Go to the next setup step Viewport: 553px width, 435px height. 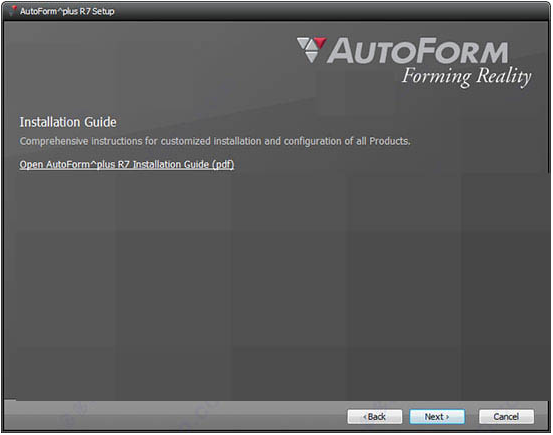[437, 417]
